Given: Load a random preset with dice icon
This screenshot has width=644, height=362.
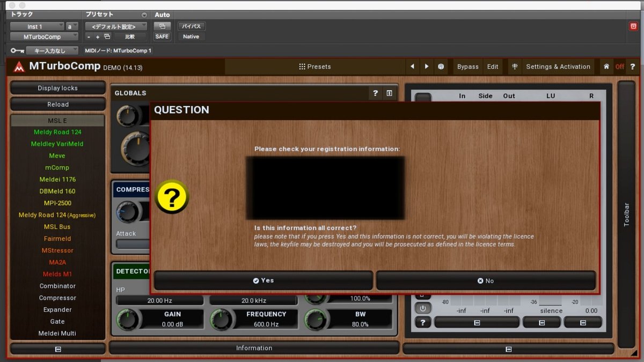Looking at the screenshot, I should [x=441, y=67].
